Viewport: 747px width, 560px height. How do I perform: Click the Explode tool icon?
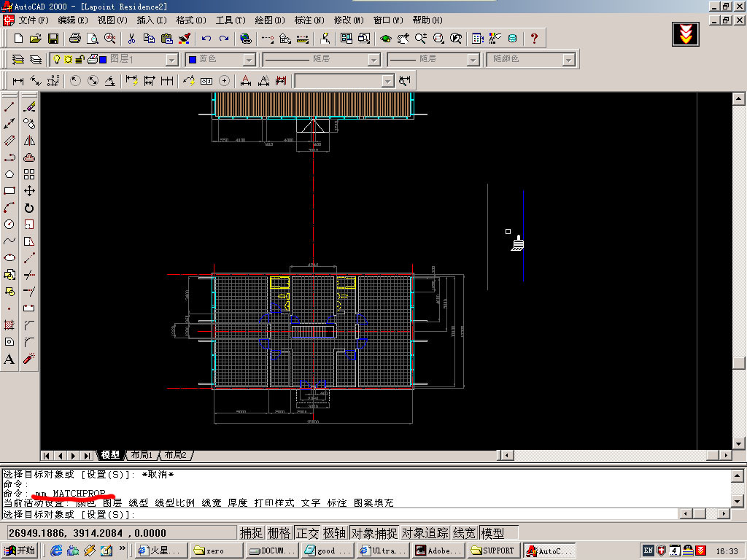[29, 359]
